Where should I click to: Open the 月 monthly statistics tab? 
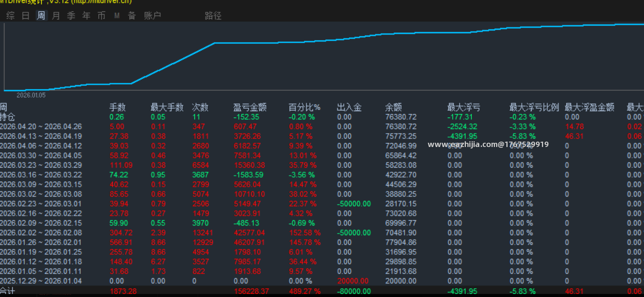[x=56, y=16]
